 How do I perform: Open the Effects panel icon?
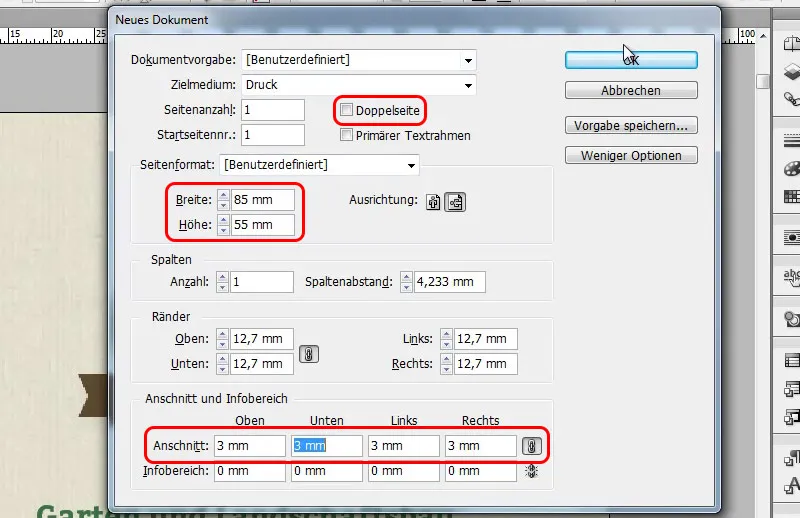(x=791, y=319)
